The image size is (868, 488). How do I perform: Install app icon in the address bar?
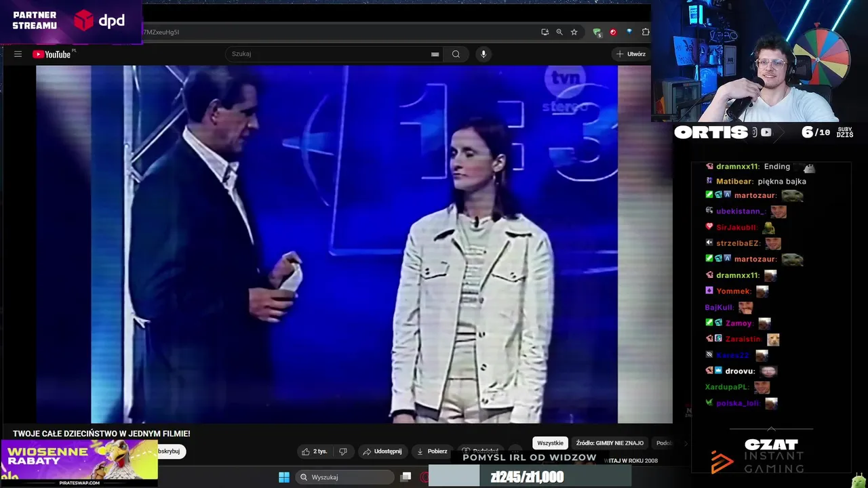pos(545,32)
